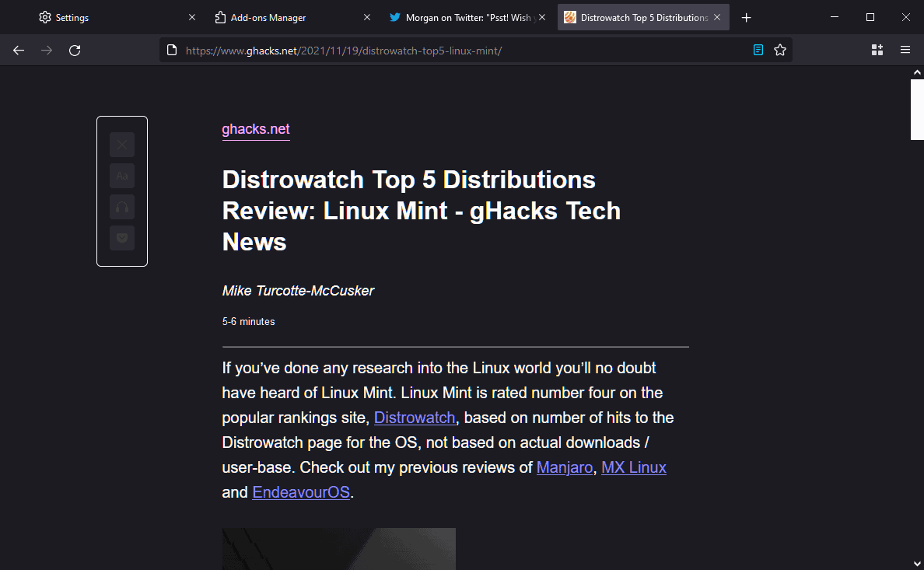Go back to the previous page
The width and height of the screenshot is (924, 570).
19,50
